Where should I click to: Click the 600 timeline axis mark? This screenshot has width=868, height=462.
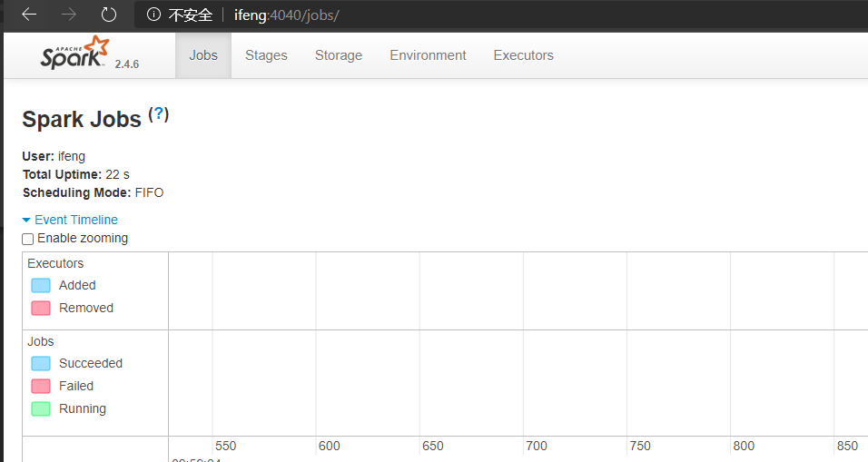pos(330,446)
